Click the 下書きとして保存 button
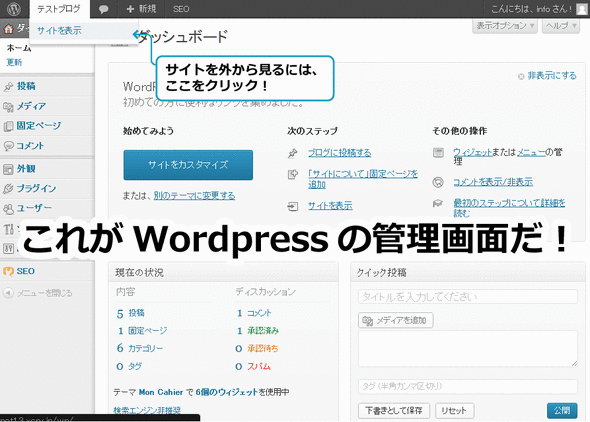590x422 pixels. tap(394, 410)
